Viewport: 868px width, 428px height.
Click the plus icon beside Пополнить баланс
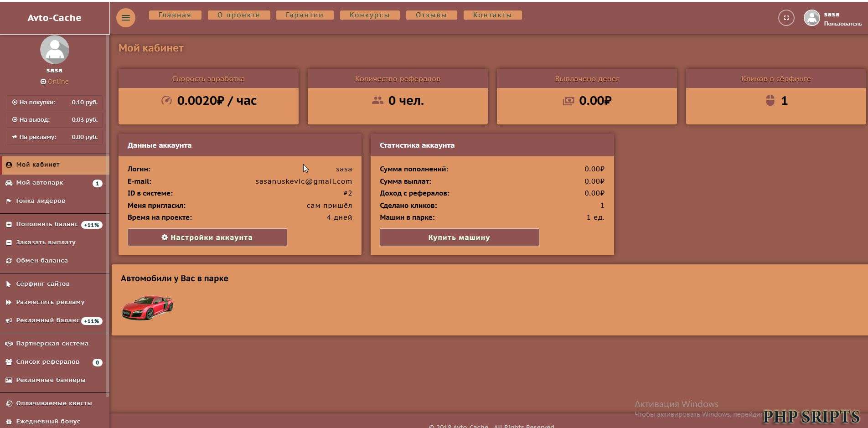coord(9,224)
